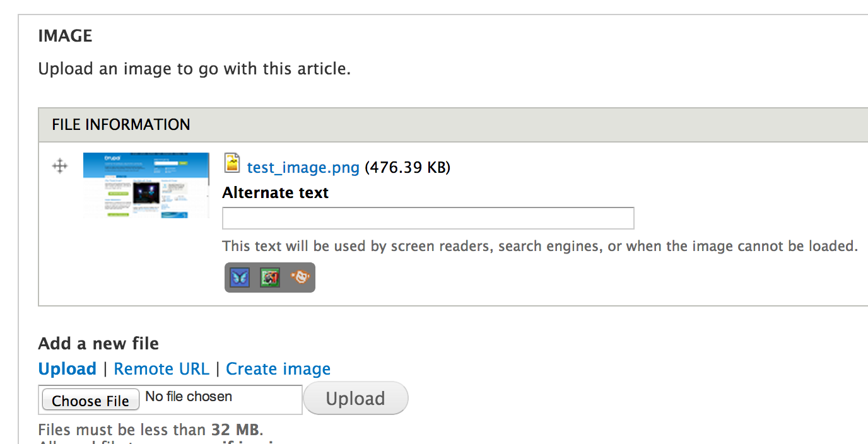Click the drag handle beside the image thumbnail

(x=60, y=166)
